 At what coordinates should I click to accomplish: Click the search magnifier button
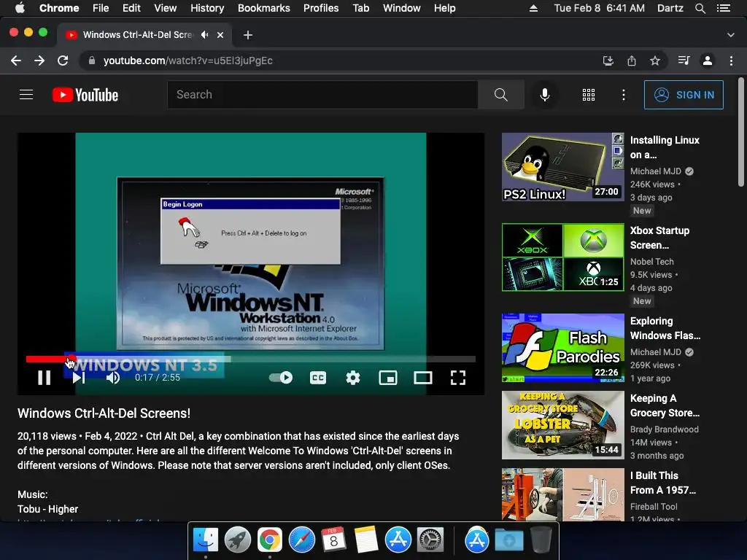tap(500, 95)
